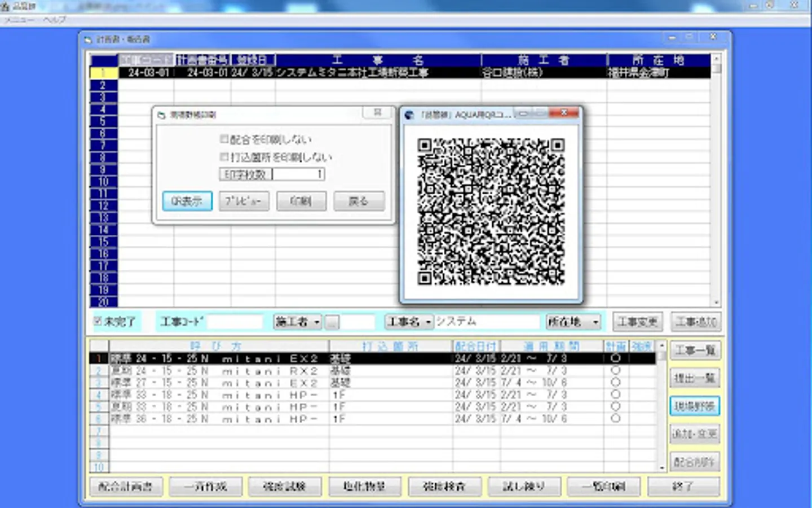Select mix row 5 in the lower table
Image resolution: width=812 pixels, height=508 pixels.
tap(373, 407)
